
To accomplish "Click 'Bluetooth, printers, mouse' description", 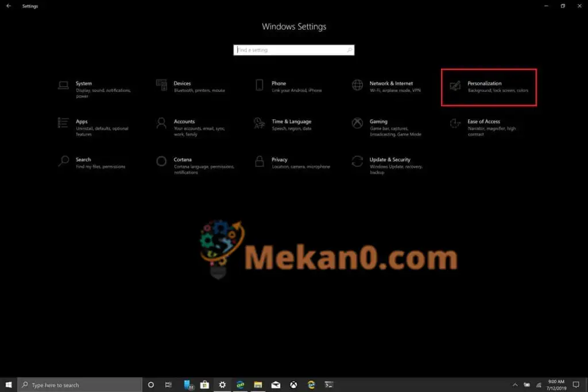I will 199,90.
